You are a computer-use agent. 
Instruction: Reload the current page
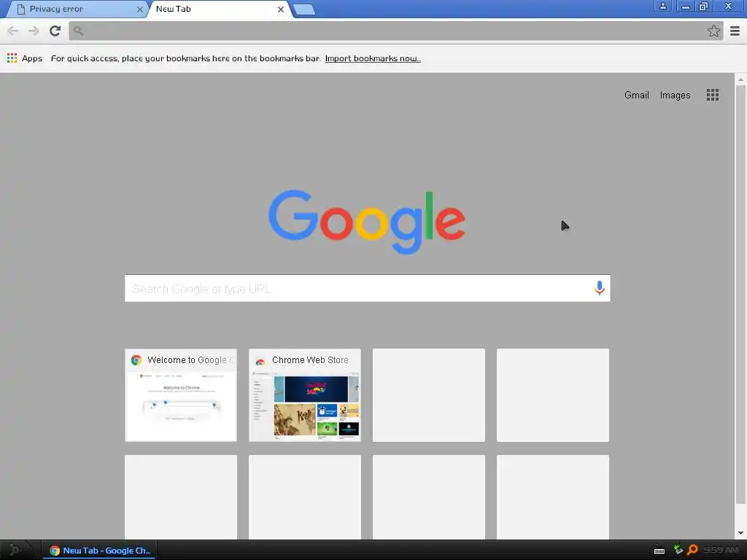coord(55,31)
